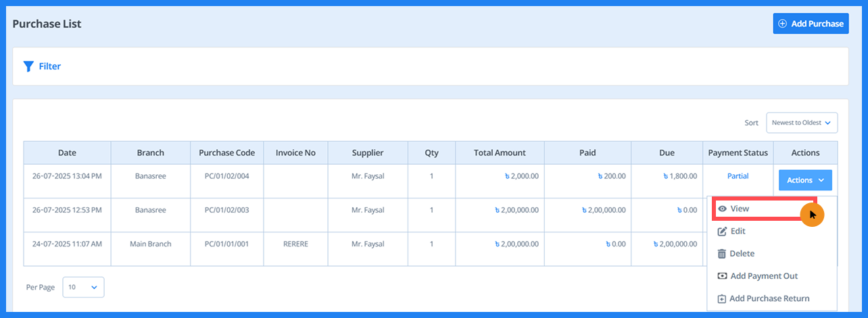
Task: Toggle the Actions dropdown in first row
Action: 805,180
